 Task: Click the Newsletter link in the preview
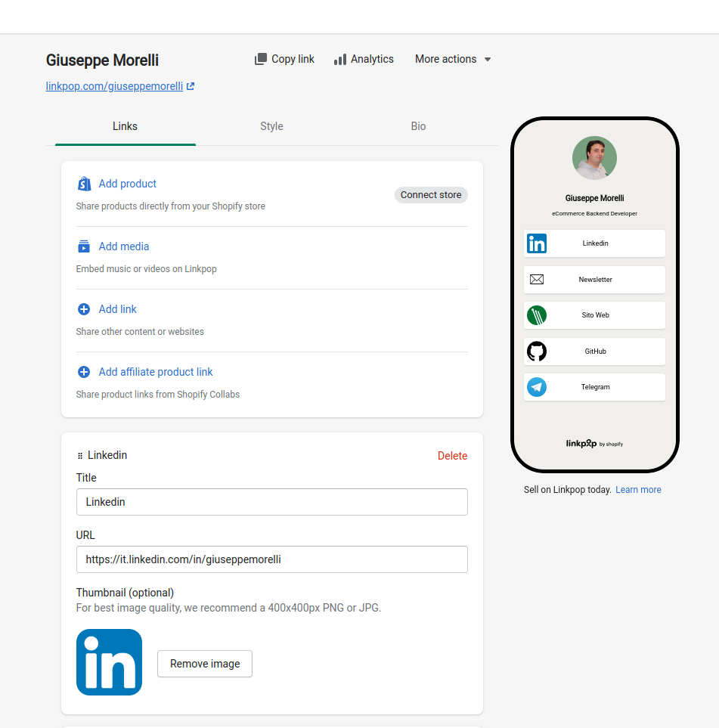(x=594, y=280)
